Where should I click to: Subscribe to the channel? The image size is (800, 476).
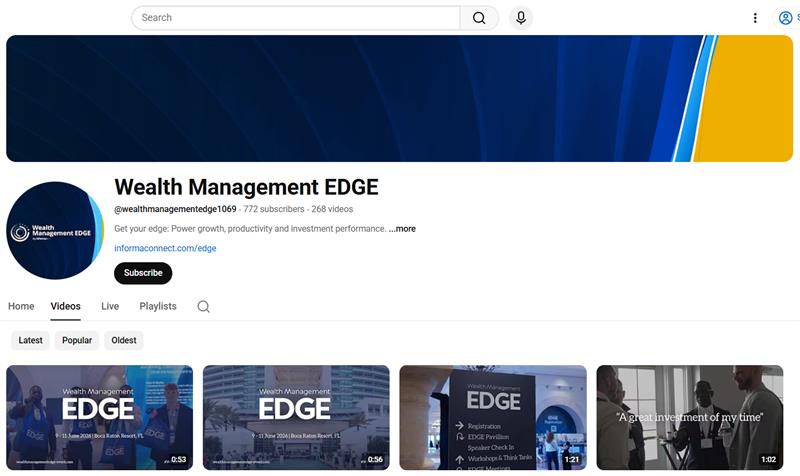(x=143, y=273)
